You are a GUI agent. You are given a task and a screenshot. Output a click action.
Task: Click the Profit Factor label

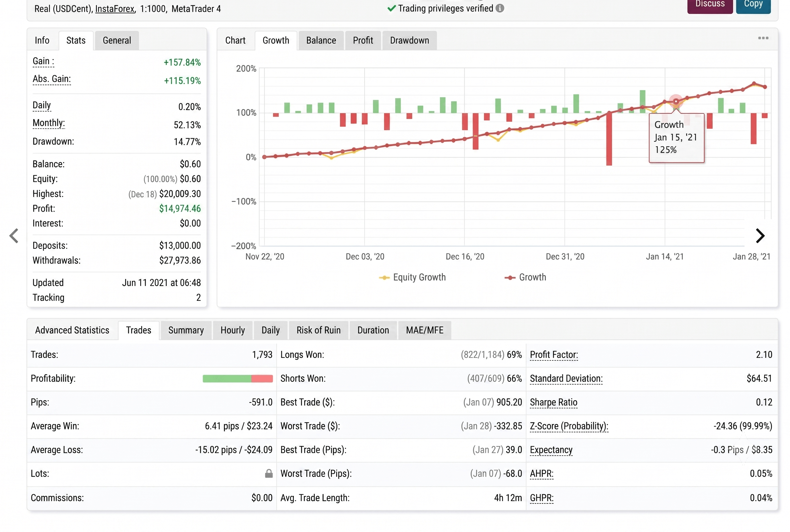click(554, 355)
